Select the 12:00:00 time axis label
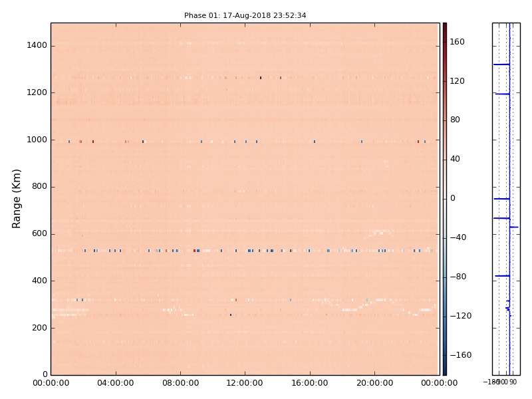The image size is (532, 399). [245, 383]
